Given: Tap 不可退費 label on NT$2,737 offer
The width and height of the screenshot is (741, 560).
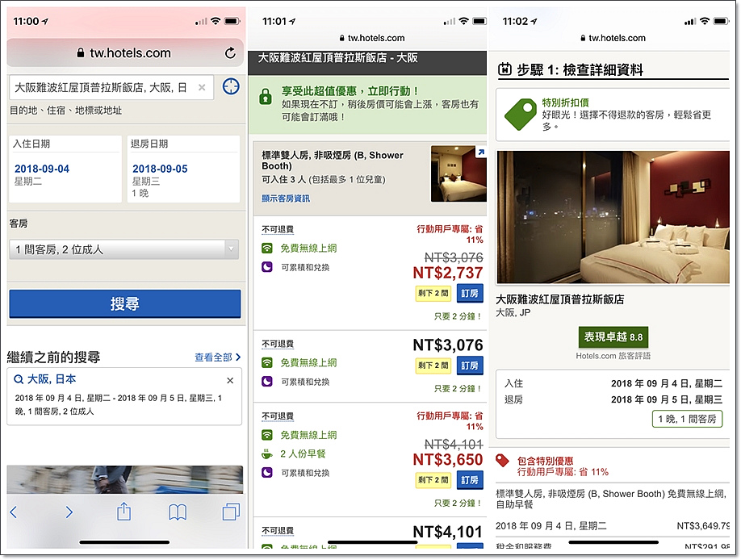Looking at the screenshot, I should [x=278, y=229].
